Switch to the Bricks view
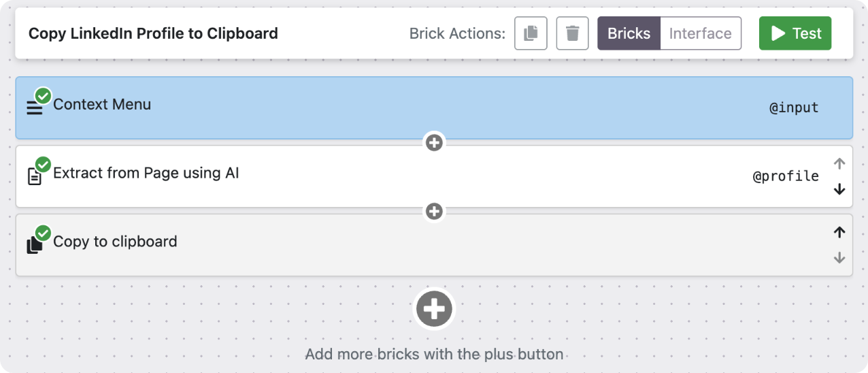The image size is (868, 373). pyautogui.click(x=629, y=33)
